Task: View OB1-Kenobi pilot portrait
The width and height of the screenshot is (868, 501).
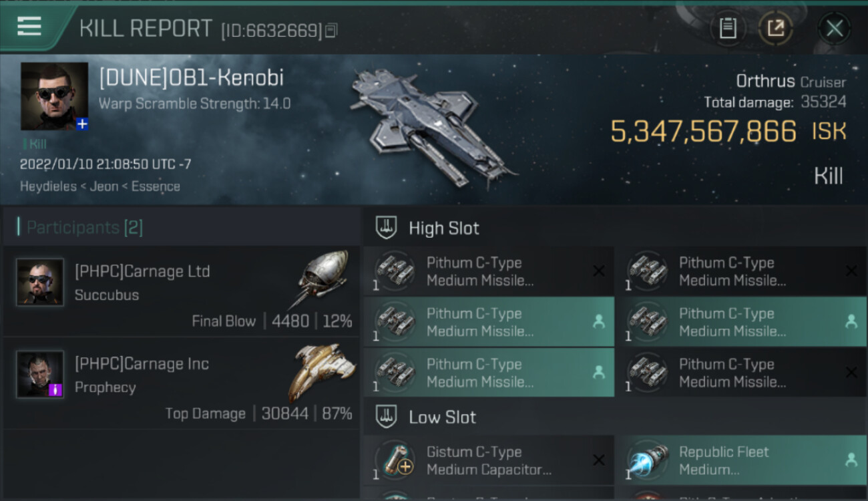Action: (54, 96)
